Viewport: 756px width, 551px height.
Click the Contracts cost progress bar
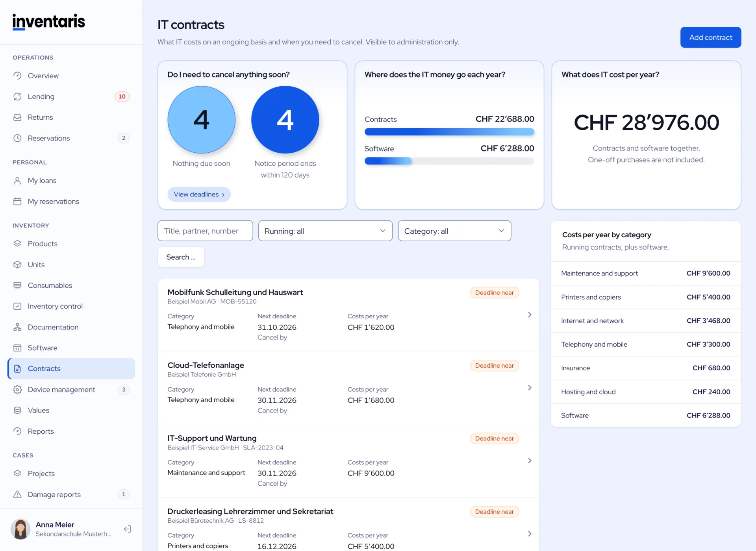coord(449,132)
